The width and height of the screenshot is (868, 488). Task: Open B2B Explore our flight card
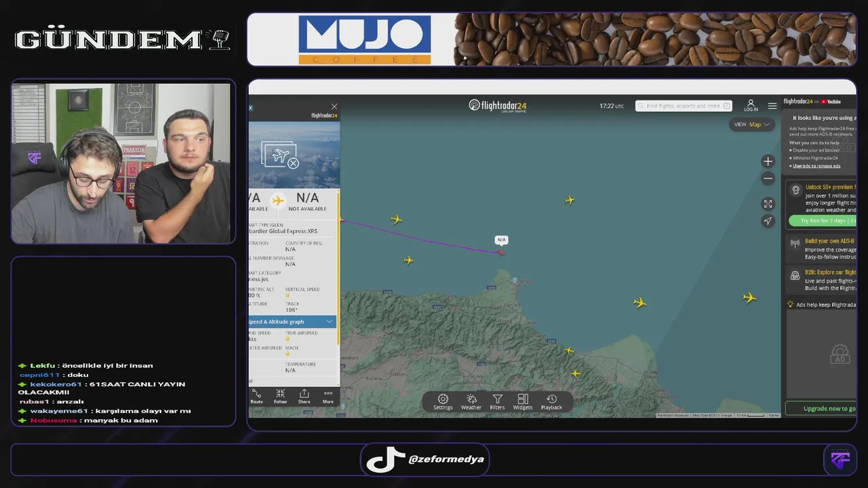[x=821, y=280]
